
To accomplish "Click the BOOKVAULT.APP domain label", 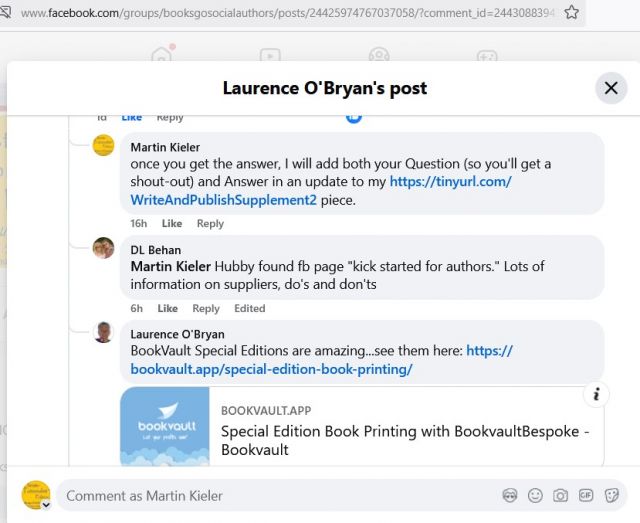I will [x=266, y=410].
